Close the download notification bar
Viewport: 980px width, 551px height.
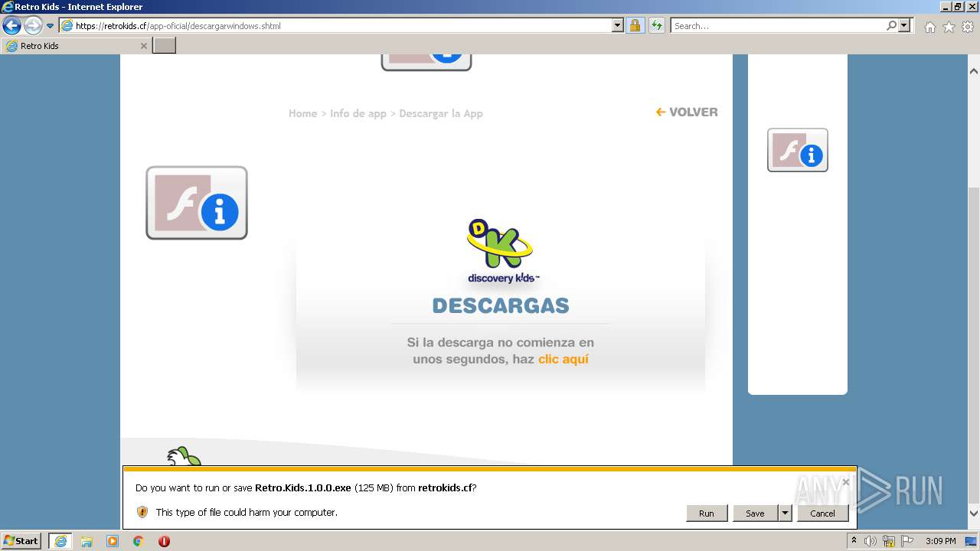click(845, 482)
